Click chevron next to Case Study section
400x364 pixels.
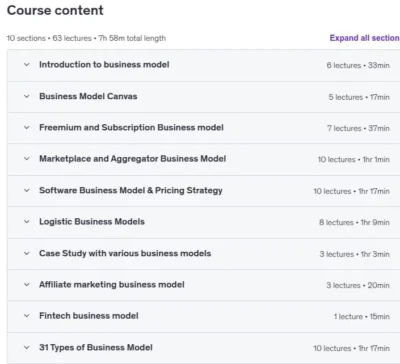(x=27, y=253)
